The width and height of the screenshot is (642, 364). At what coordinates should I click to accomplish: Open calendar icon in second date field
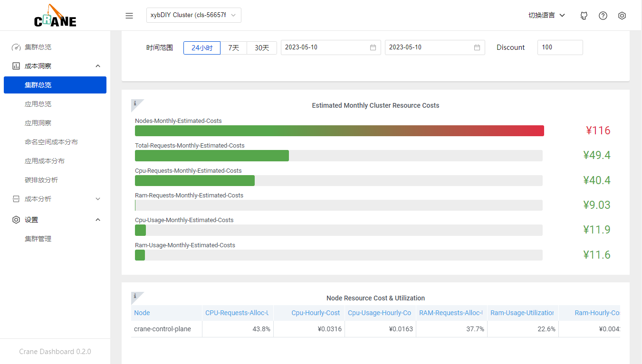click(x=477, y=47)
